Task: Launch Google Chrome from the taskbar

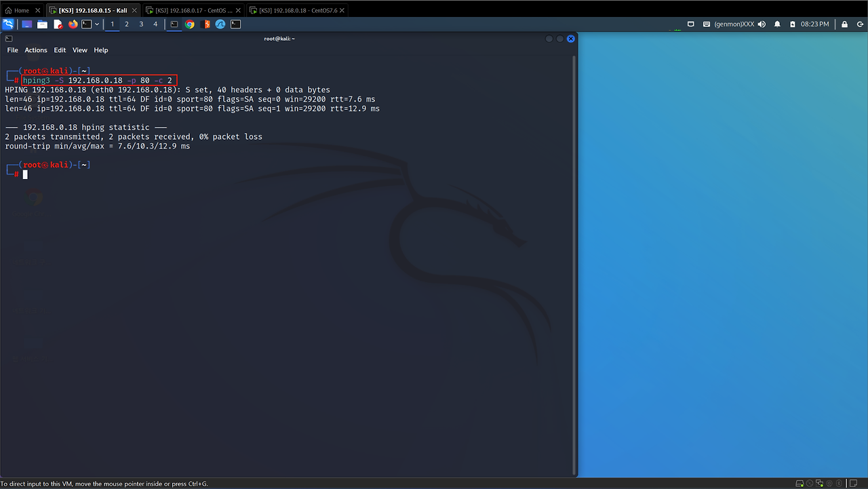Action: coord(190,24)
